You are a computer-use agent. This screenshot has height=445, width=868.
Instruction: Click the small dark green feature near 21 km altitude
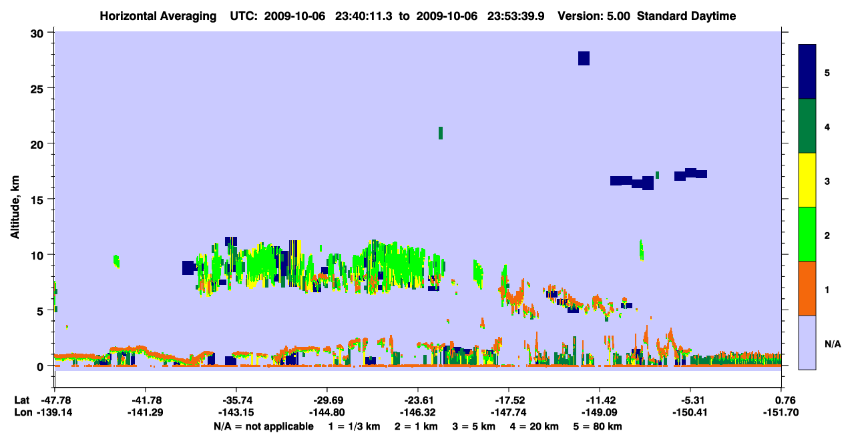(x=441, y=133)
